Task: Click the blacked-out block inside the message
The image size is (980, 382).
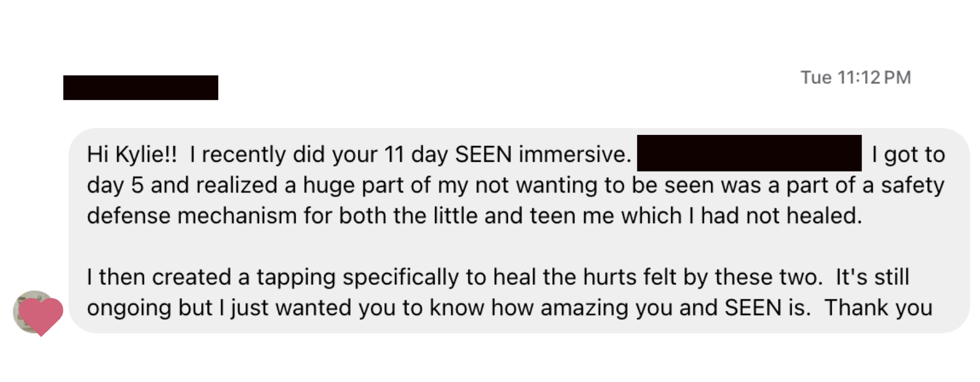Action: tap(749, 153)
